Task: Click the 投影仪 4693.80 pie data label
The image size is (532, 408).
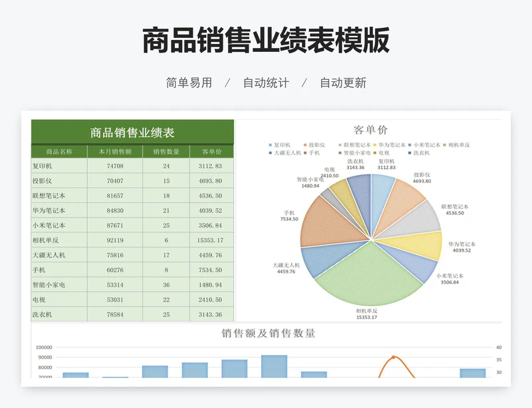Action: [x=422, y=178]
